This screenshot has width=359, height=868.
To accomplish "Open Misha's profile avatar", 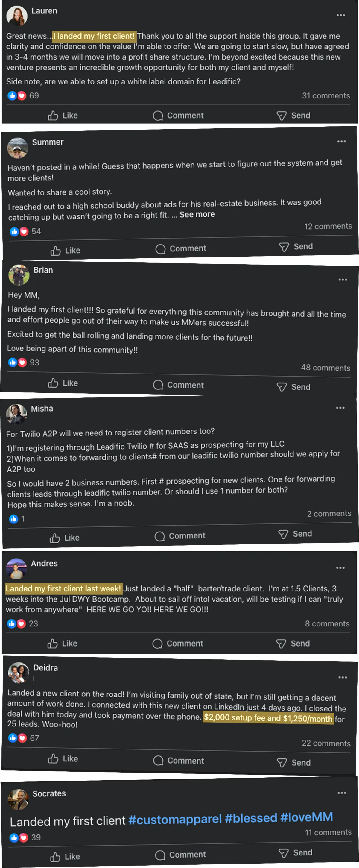I will coord(16,413).
